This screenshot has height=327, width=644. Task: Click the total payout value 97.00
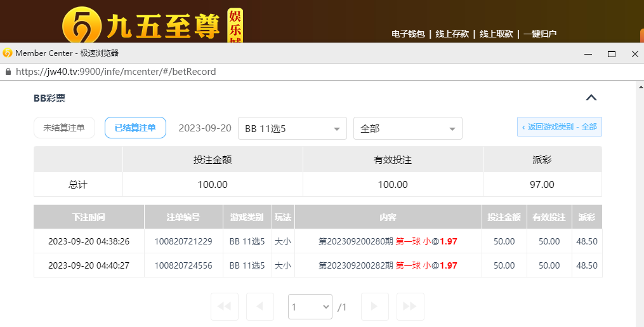pyautogui.click(x=542, y=185)
